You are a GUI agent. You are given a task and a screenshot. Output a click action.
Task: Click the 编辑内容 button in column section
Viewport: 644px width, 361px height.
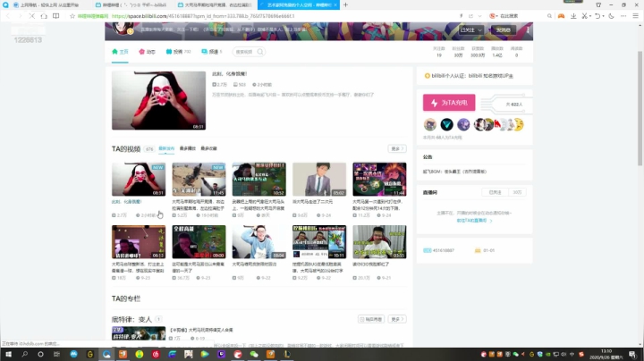(371, 319)
